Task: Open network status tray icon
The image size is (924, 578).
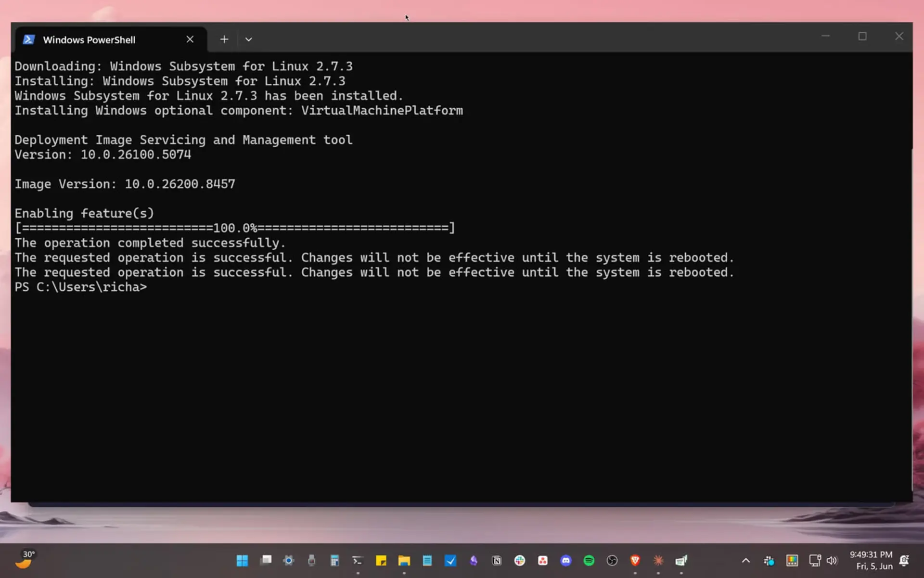Action: (x=815, y=561)
